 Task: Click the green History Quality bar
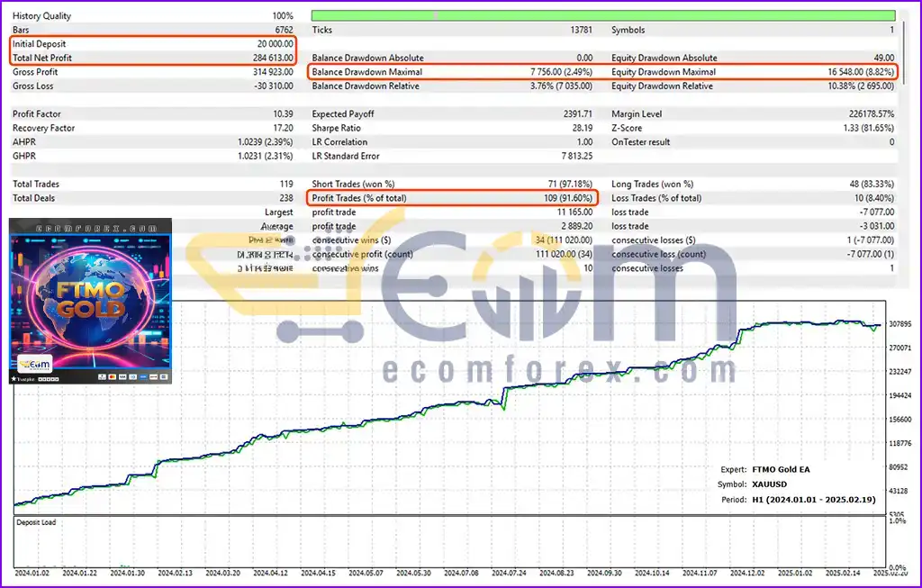(x=603, y=15)
